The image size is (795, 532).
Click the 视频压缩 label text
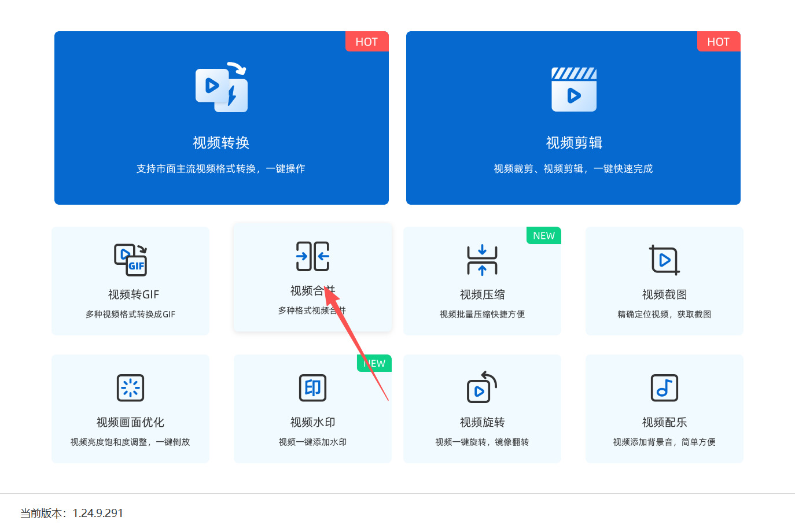click(483, 294)
